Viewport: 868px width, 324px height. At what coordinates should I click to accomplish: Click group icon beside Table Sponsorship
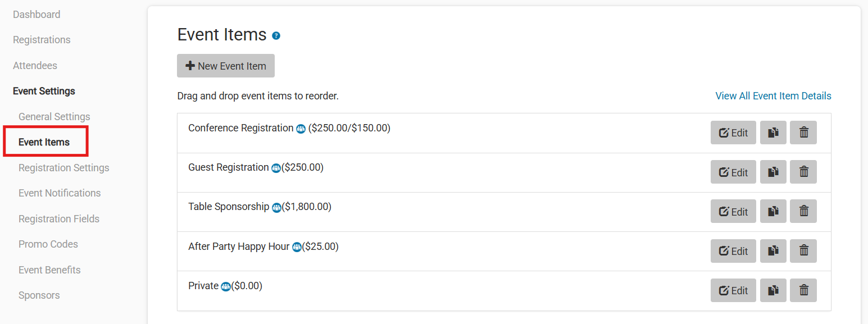click(276, 207)
